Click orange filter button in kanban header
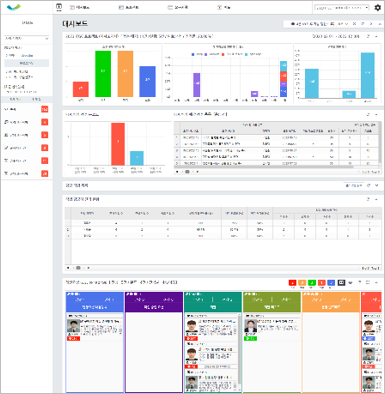The image size is (385, 394). click(302, 283)
